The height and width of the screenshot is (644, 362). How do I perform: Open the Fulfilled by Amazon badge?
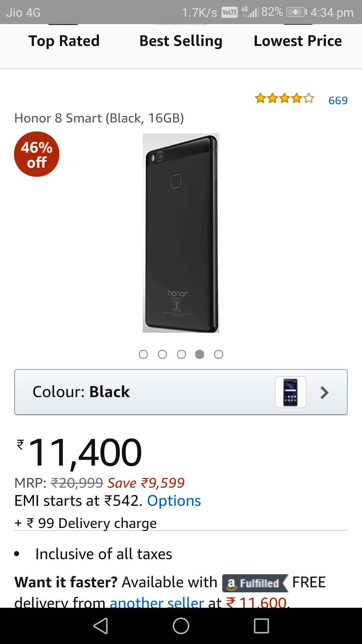coord(255,583)
